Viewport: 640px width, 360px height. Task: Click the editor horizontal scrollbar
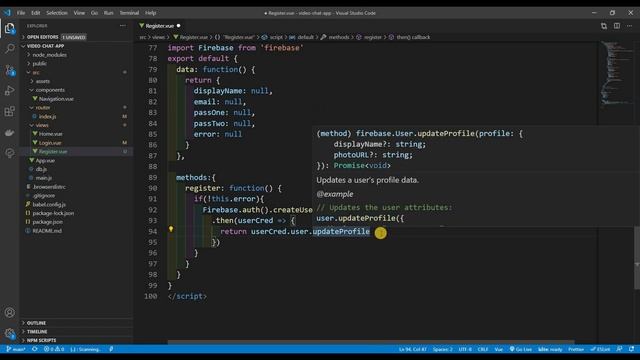point(371,342)
